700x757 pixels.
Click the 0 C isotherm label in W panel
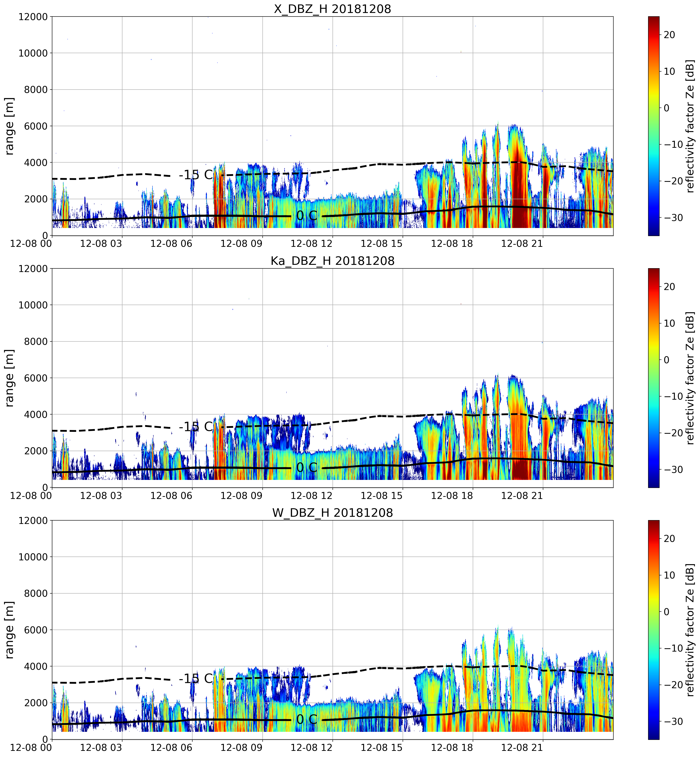point(306,720)
